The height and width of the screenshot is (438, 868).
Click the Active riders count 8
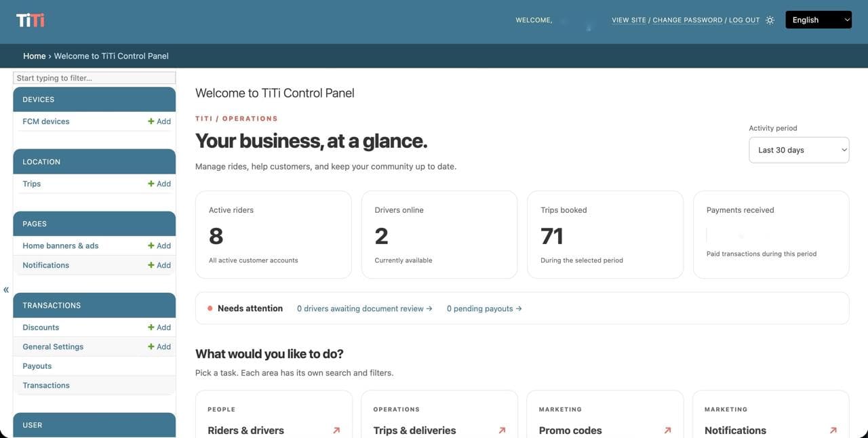[216, 236]
